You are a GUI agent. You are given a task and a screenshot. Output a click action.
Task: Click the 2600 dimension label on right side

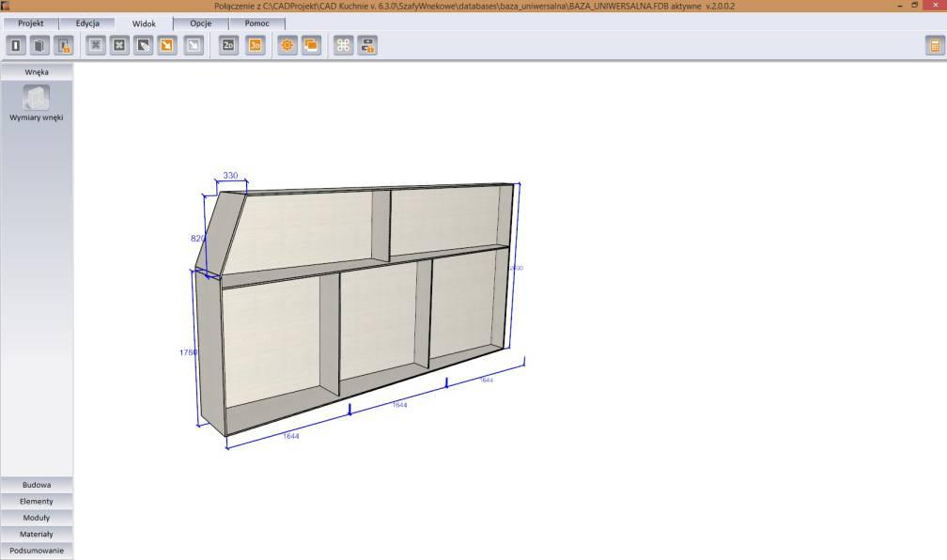pyautogui.click(x=517, y=268)
